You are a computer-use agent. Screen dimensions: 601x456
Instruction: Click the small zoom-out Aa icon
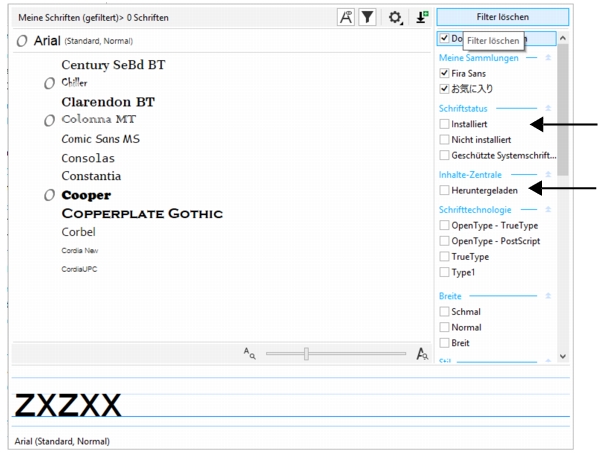(x=250, y=353)
